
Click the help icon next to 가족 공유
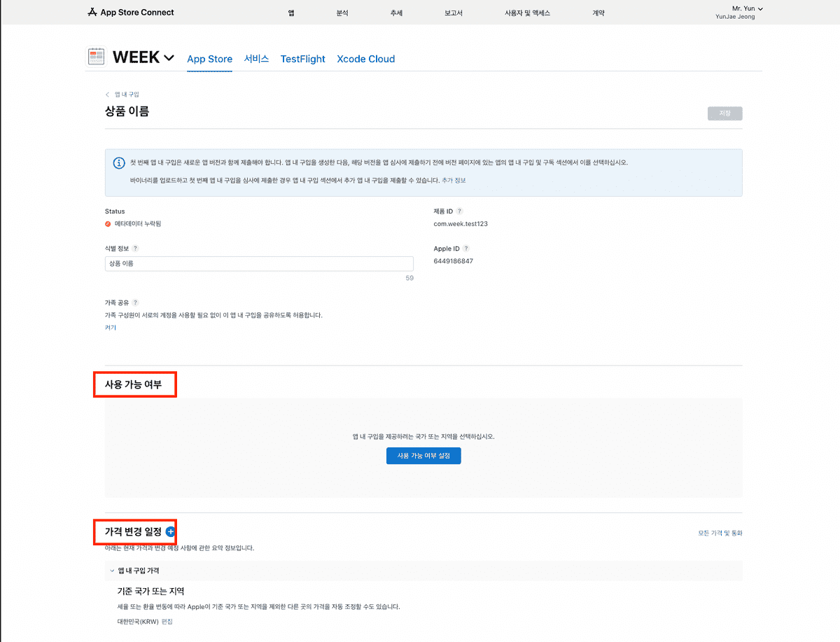click(135, 302)
